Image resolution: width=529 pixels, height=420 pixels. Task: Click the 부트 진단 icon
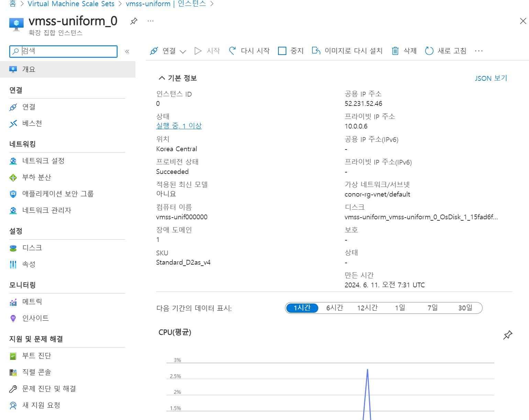coord(13,356)
